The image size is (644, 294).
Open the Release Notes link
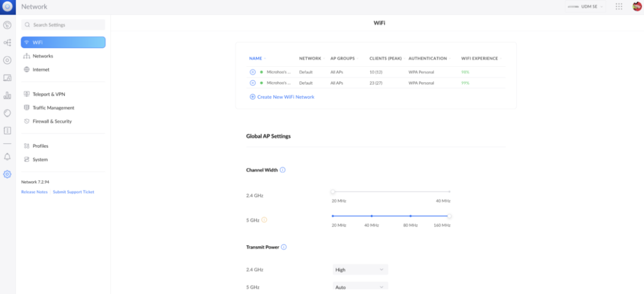pos(34,192)
